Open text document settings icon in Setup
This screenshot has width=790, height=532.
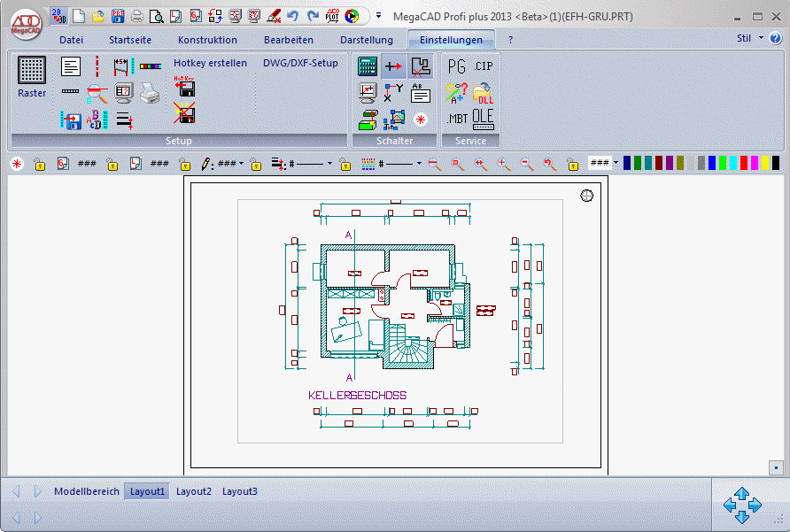(x=71, y=66)
